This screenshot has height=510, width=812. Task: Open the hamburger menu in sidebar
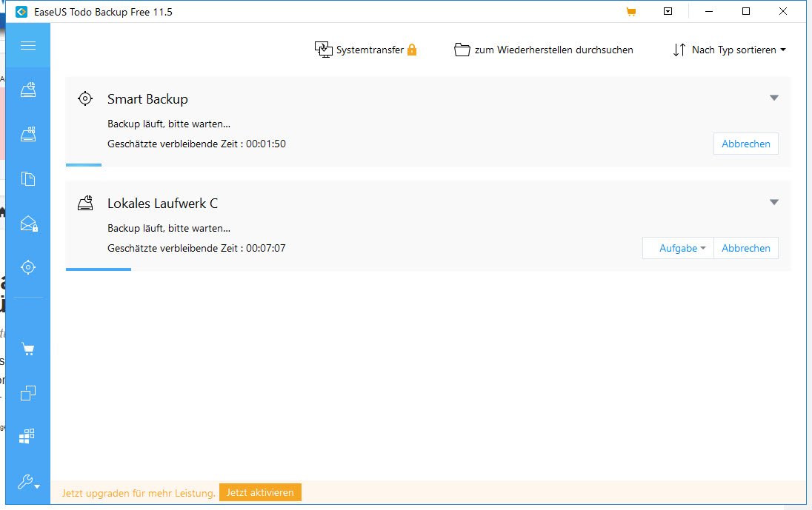click(x=28, y=45)
